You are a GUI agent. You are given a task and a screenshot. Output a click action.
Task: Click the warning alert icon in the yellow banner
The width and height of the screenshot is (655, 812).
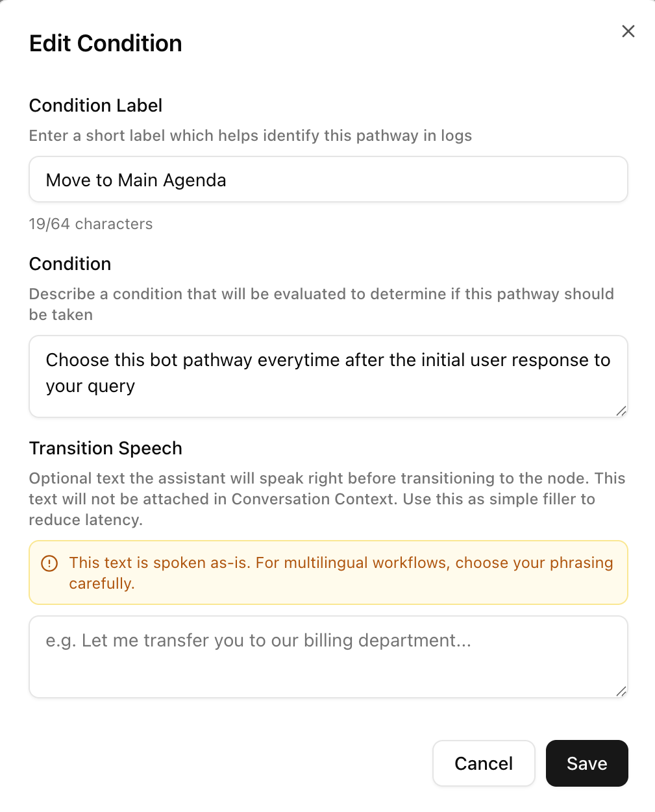coord(49,563)
